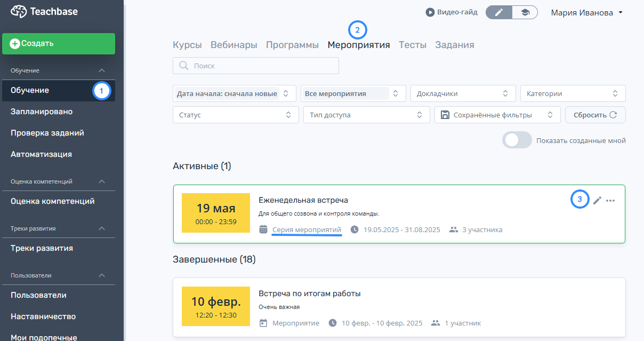Screen dimensions: 644x341
Task: Open Мария Иванова user menu
Action: tap(587, 12)
